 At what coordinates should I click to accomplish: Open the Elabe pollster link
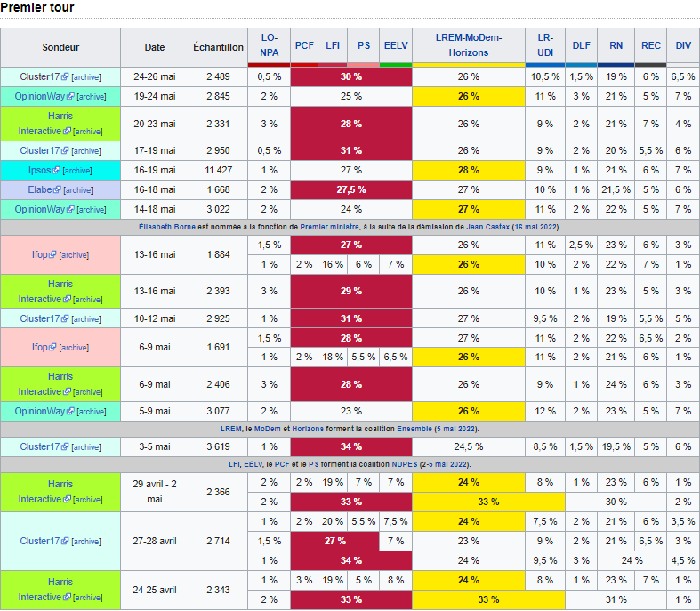[38, 189]
